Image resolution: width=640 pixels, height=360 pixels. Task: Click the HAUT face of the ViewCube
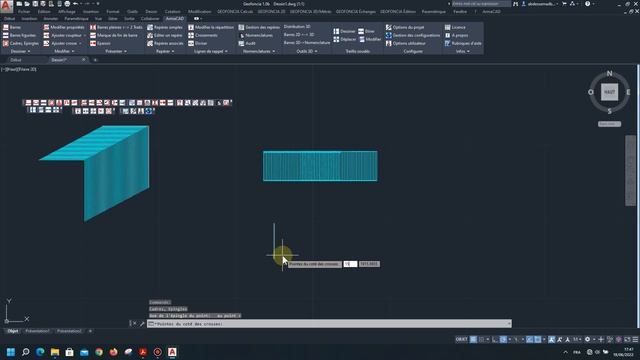(609, 92)
